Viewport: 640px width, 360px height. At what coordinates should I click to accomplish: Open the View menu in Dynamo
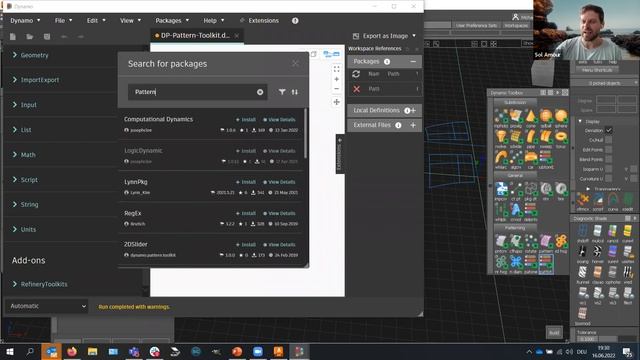pyautogui.click(x=130, y=20)
